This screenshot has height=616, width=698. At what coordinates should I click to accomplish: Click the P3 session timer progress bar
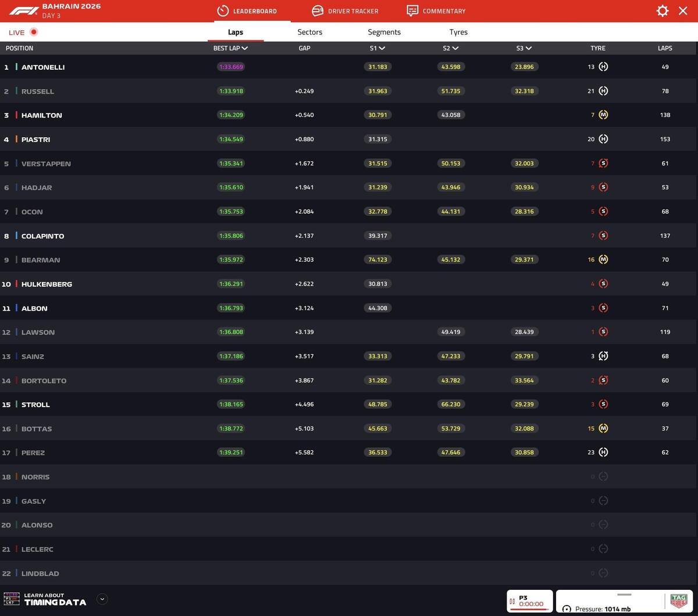coord(529,609)
